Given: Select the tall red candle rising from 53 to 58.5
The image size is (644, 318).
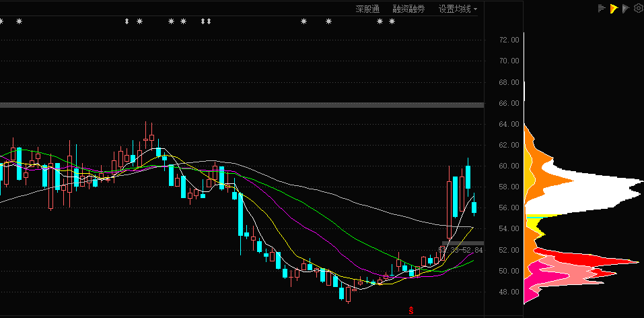Looking at the screenshot, I should coord(450,210).
